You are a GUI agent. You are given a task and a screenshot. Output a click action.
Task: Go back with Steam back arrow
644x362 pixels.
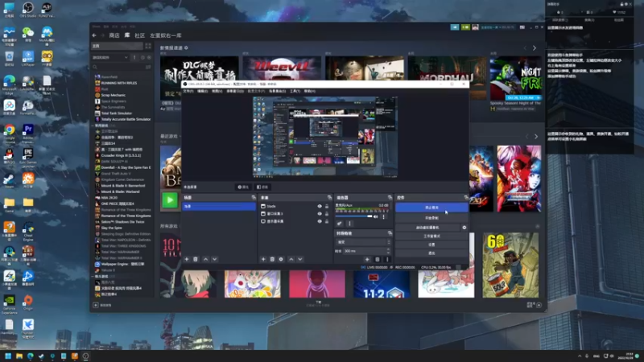(94, 35)
